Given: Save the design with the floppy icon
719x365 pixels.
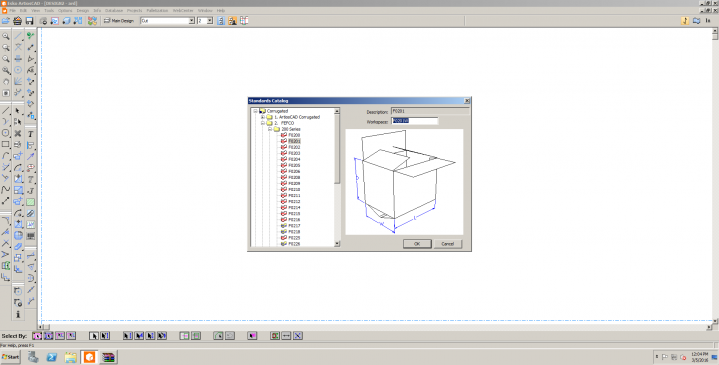Looking at the screenshot, I should (x=29, y=21).
